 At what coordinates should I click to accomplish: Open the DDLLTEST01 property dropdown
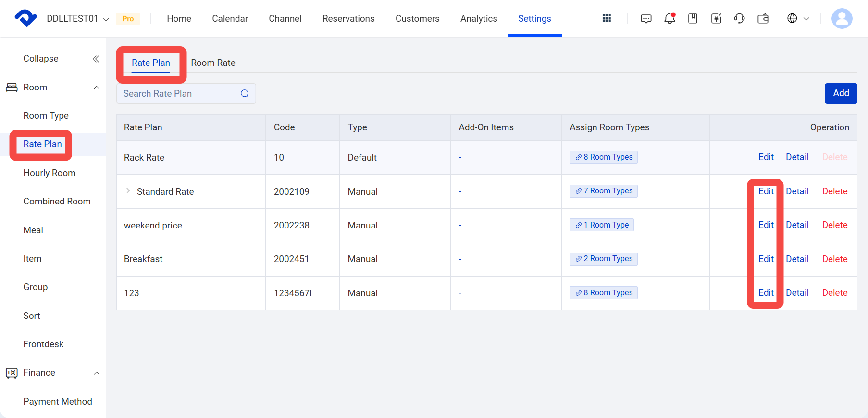point(78,19)
